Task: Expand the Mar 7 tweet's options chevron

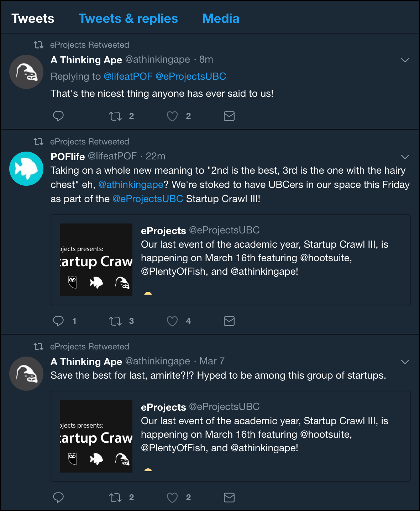Action: 405,362
